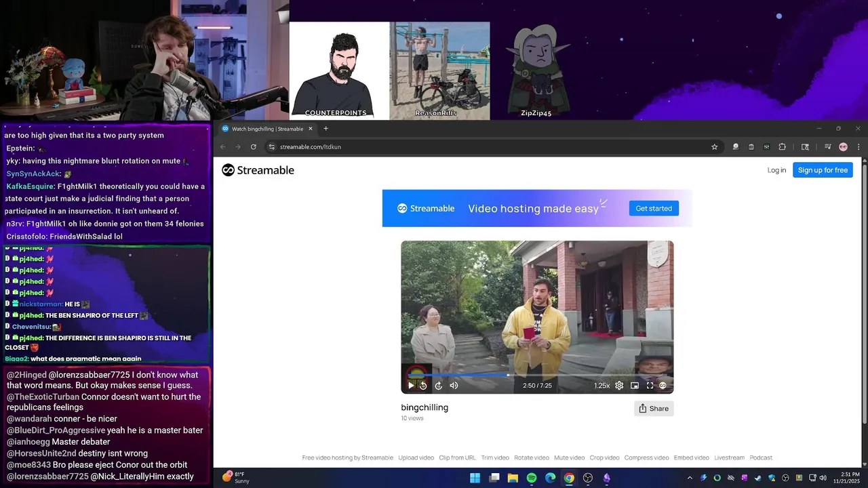This screenshot has height=488, width=868.
Task: Open the Streamable home logo in the header
Action: [x=258, y=170]
